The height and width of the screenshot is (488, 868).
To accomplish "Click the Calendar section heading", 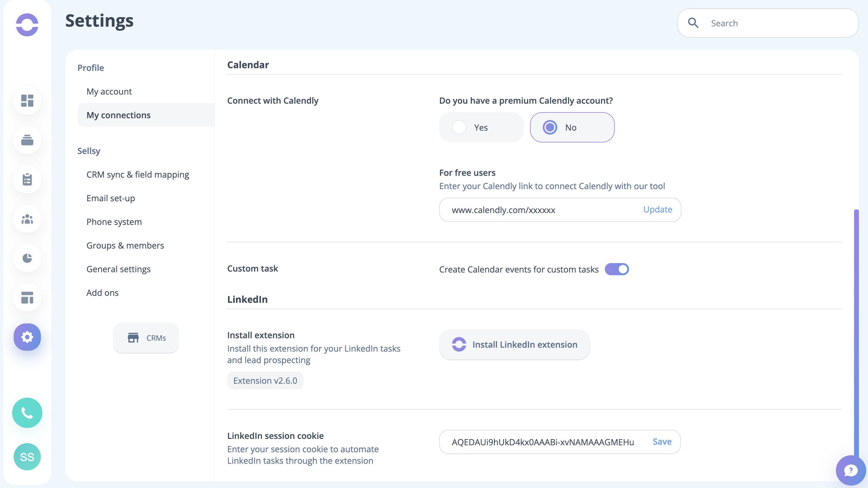I will (248, 65).
